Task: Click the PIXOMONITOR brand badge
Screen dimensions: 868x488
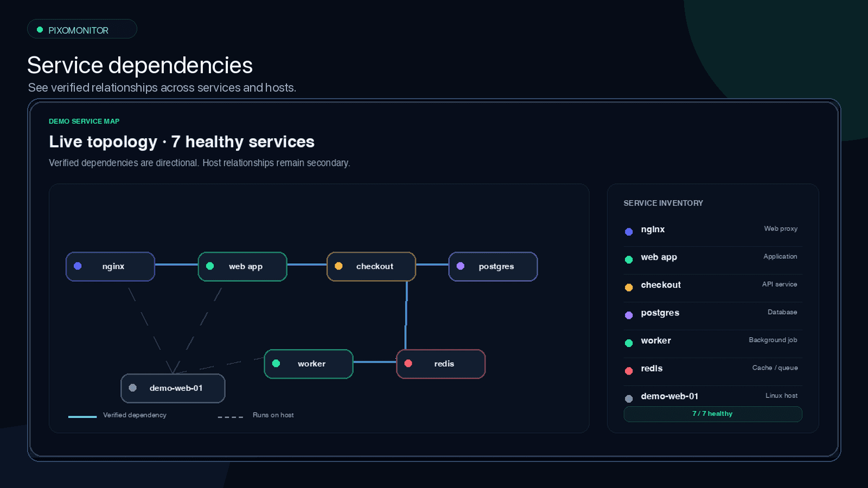Action: (x=82, y=29)
